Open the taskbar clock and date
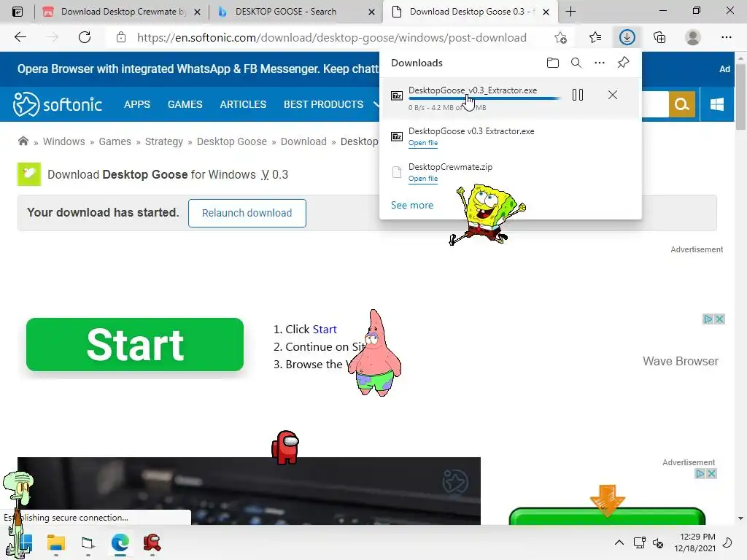The width and height of the screenshot is (747, 560). (x=694, y=542)
